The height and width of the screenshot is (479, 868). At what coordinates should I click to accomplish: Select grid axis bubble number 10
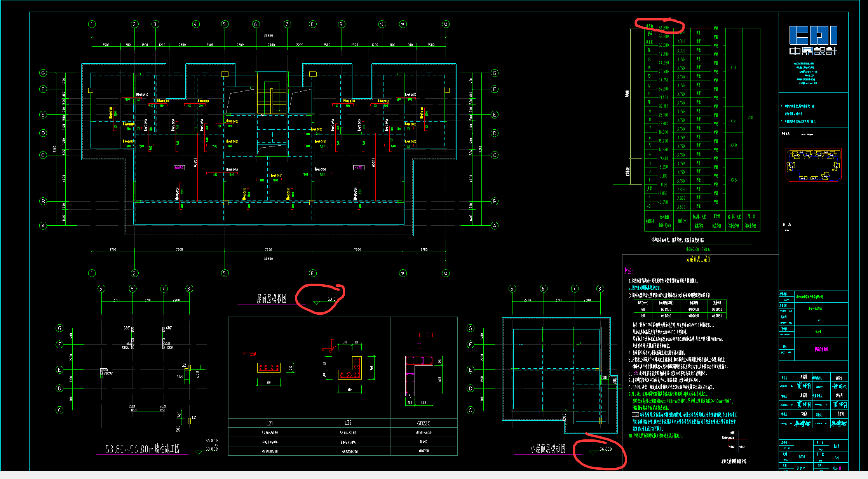[x=382, y=24]
